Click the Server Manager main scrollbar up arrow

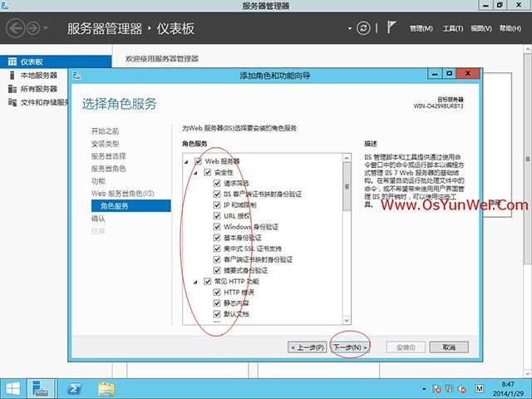pyautogui.click(x=528, y=50)
